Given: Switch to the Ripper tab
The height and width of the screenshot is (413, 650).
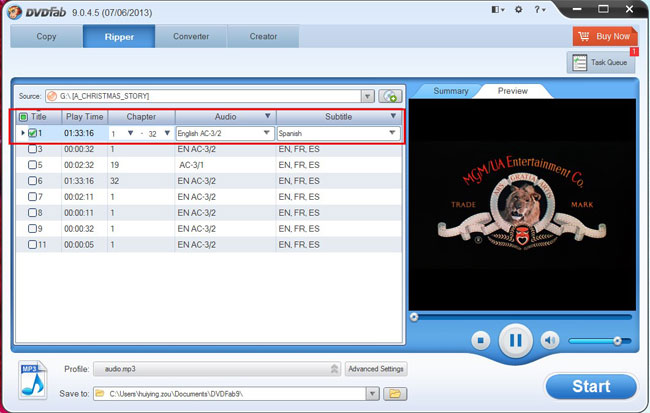Looking at the screenshot, I should [x=119, y=36].
